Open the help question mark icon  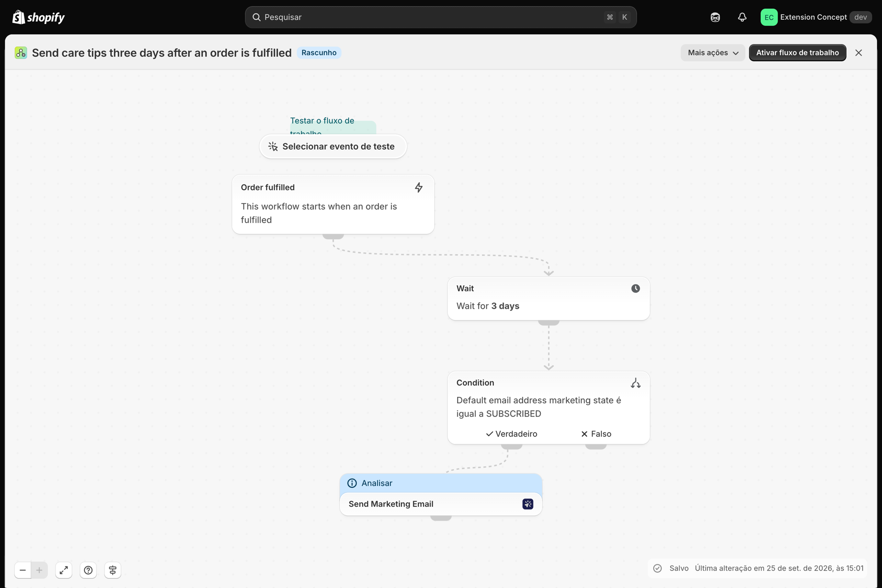tap(88, 570)
